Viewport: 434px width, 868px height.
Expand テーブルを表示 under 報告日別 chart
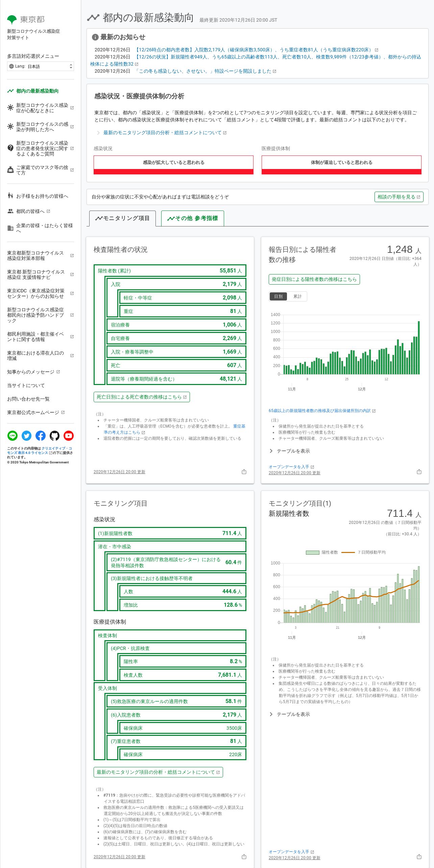(x=290, y=451)
